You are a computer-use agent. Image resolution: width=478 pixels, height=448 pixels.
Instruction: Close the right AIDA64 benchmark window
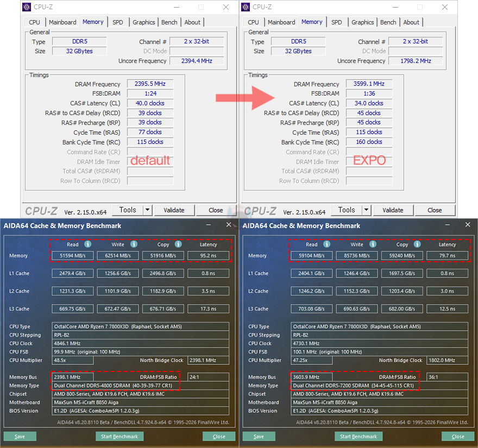[468, 225]
